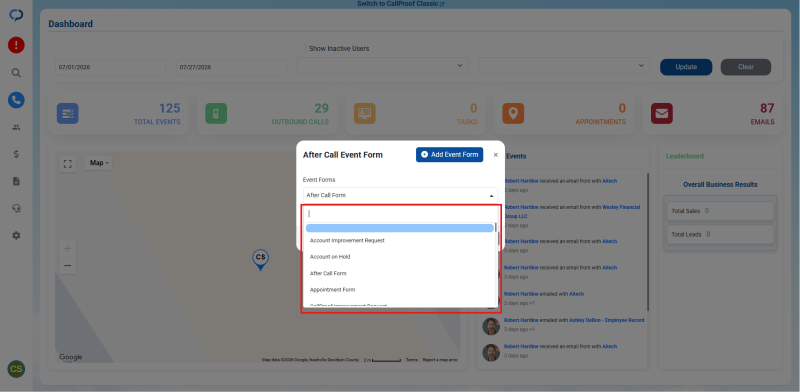
Task: Click the Add Event Form button
Action: (449, 155)
